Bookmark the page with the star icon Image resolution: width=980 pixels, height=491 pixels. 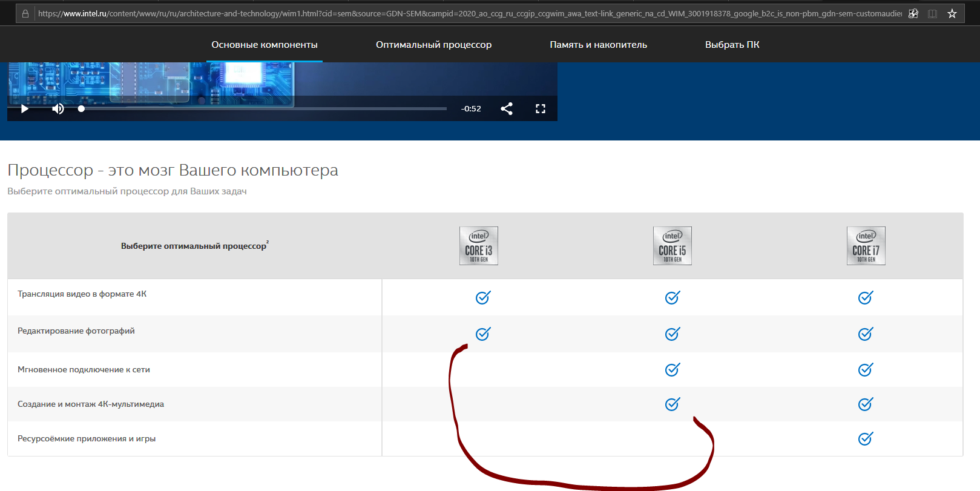[x=952, y=13]
